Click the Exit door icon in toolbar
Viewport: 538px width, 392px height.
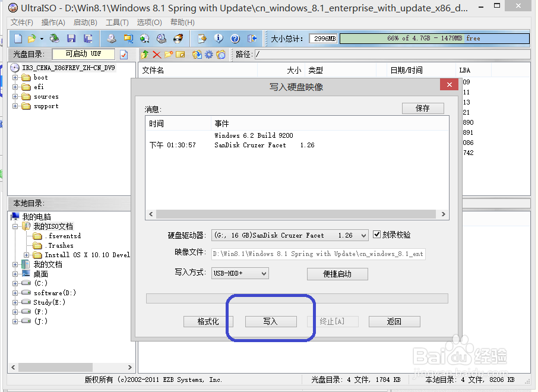click(252, 39)
